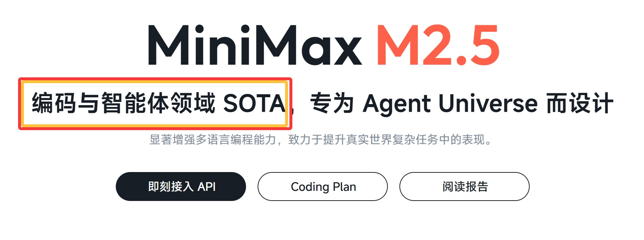Click the 专为 characters in the headline
Screen dimensions: 644x240
332,103
